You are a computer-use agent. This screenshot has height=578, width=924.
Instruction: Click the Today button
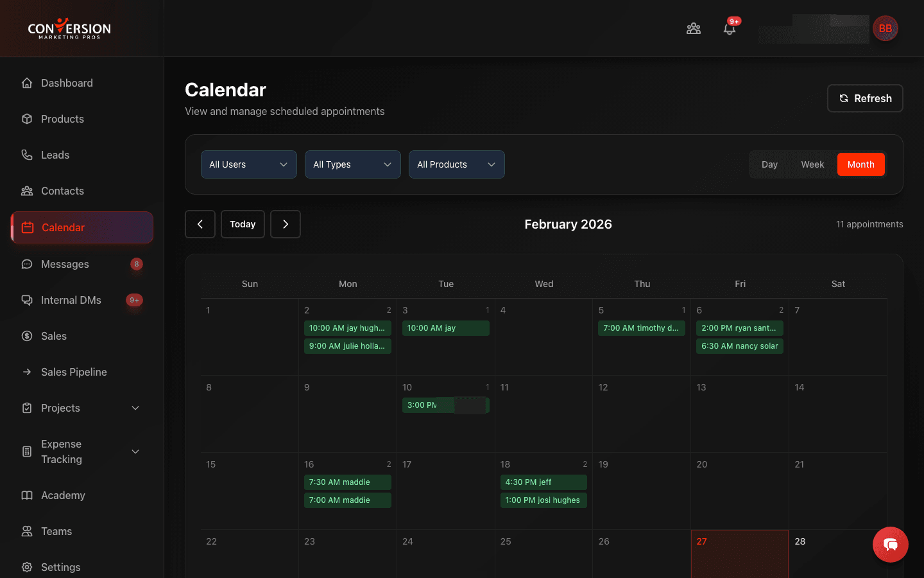click(243, 224)
